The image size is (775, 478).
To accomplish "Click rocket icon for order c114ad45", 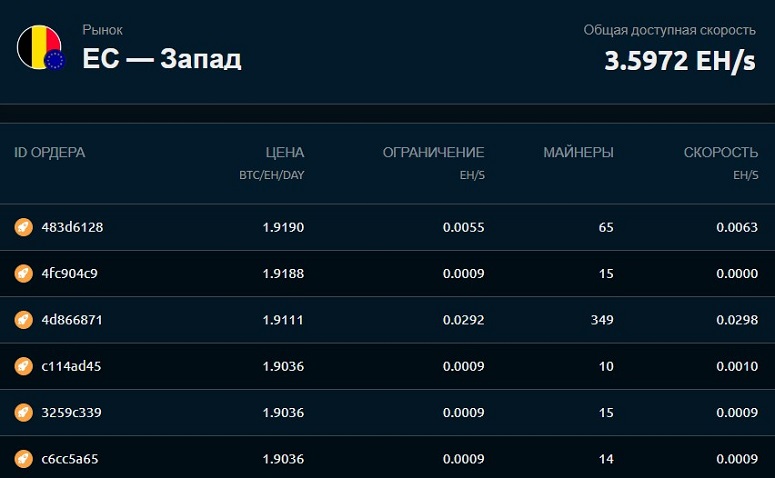I will 23,366.
